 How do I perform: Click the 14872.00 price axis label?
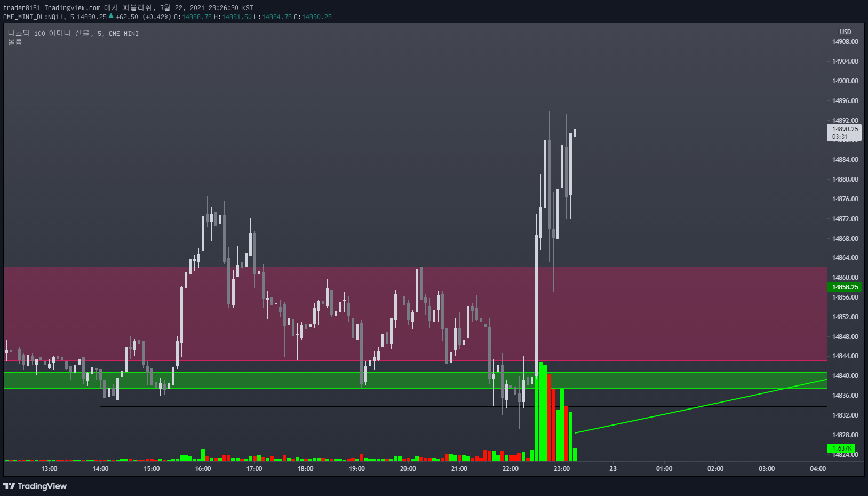pos(845,219)
